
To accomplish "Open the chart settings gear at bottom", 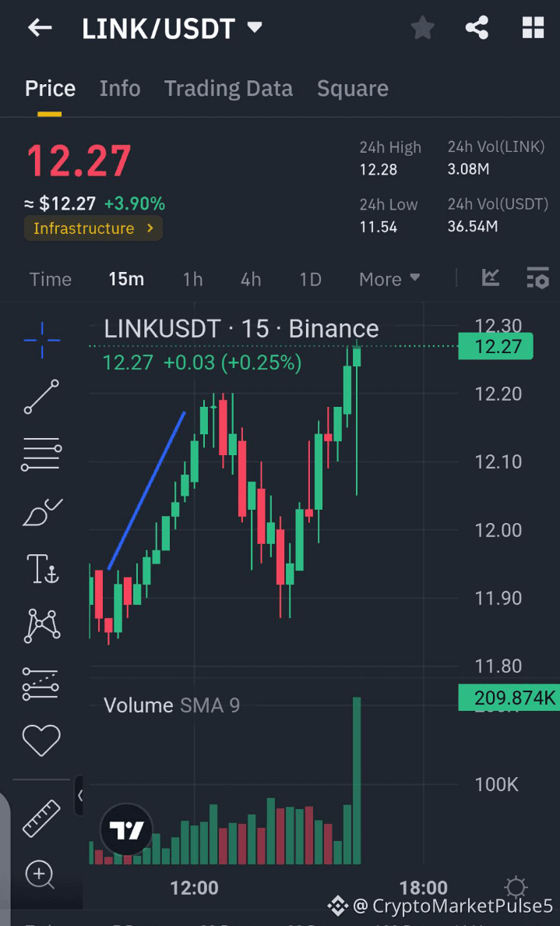I will pyautogui.click(x=516, y=887).
